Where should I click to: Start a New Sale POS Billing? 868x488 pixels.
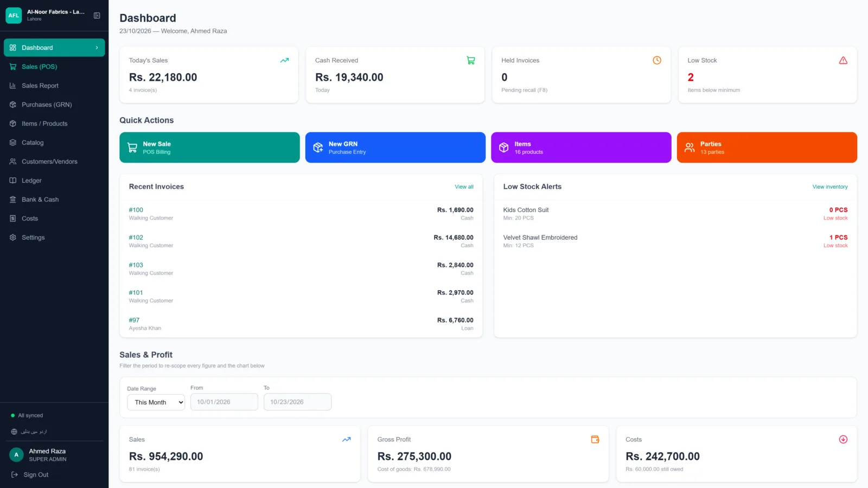[209, 147]
